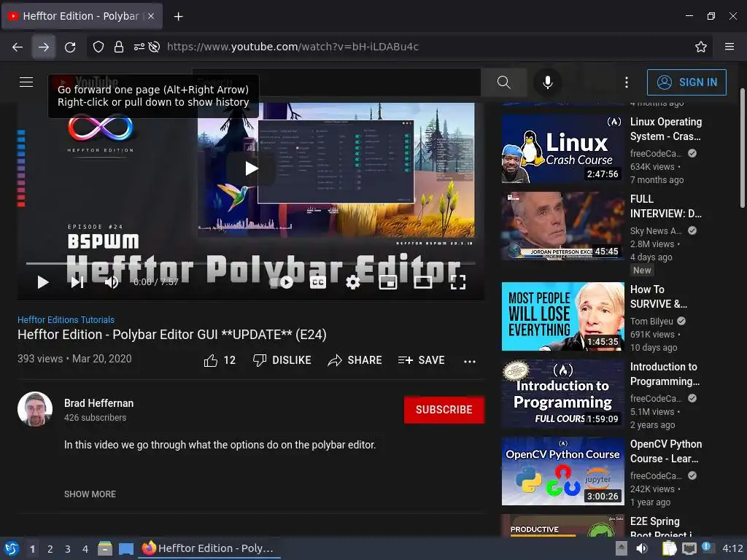
Task: Start voice search with microphone
Action: (x=548, y=82)
